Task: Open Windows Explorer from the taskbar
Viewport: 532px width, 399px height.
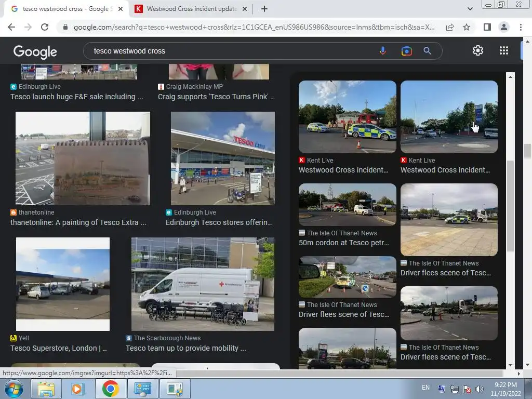Action: click(x=46, y=389)
